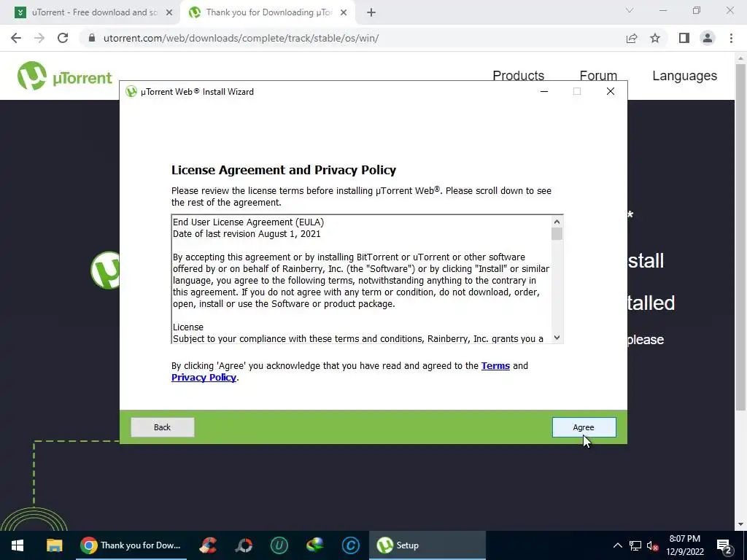Open the notification center icon
747x560 pixels.
pos(724,545)
